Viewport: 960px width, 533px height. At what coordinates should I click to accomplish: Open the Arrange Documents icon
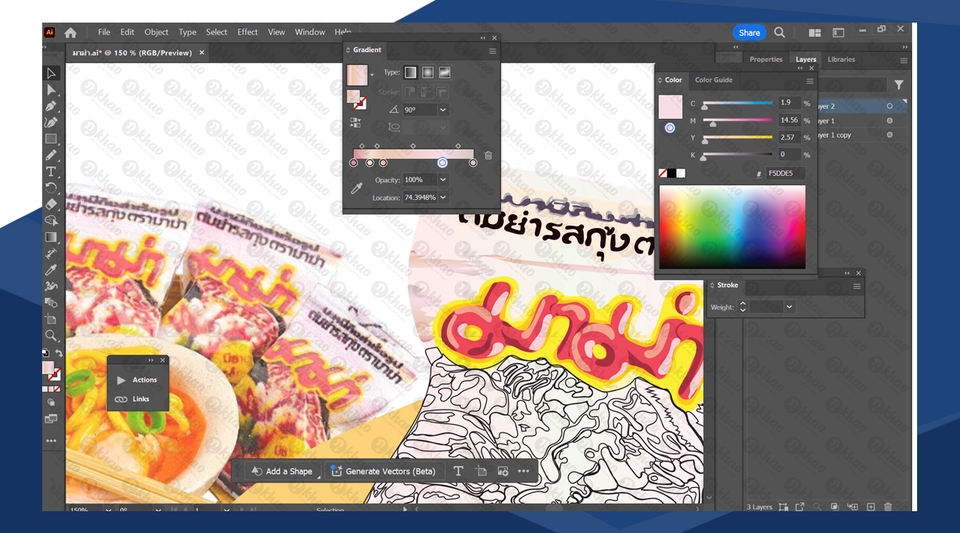tap(815, 32)
